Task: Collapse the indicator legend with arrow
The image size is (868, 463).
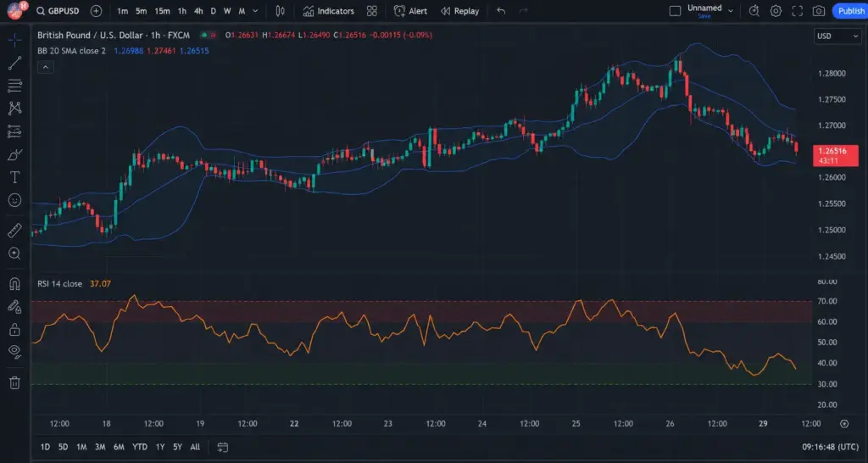Action: (x=46, y=68)
